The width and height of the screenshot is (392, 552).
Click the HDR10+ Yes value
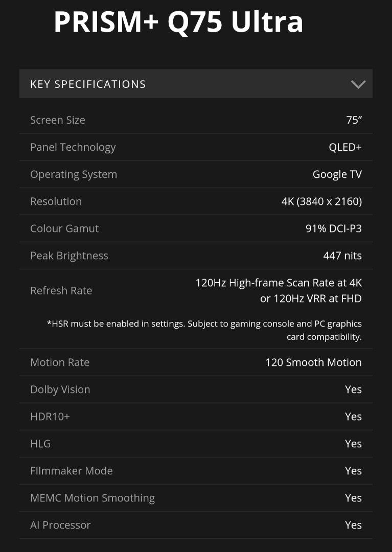coord(353,416)
